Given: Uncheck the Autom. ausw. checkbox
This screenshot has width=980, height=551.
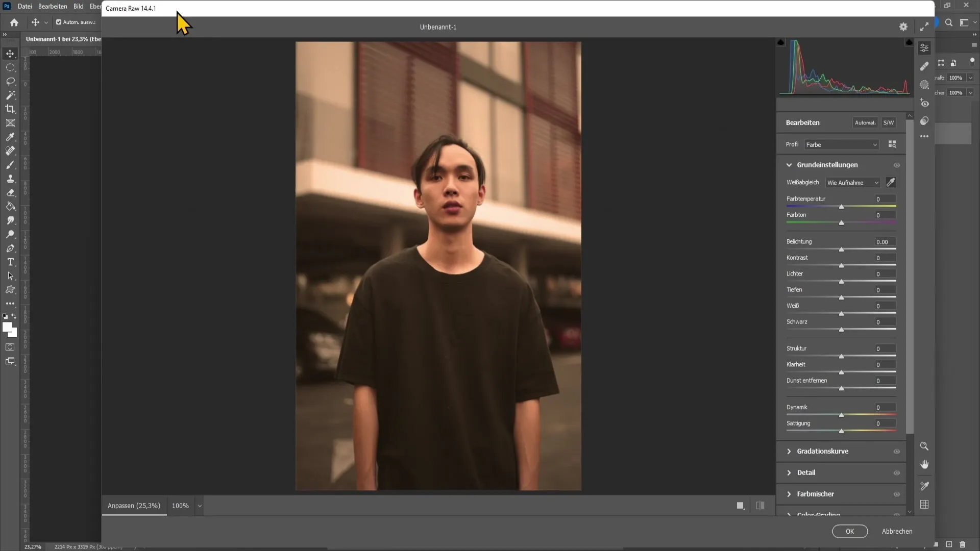Looking at the screenshot, I should [x=59, y=22].
